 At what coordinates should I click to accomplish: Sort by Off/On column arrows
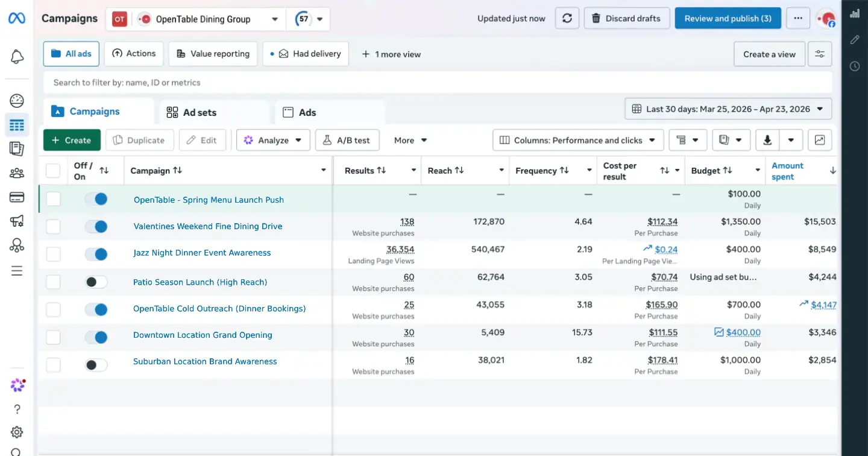[104, 171]
